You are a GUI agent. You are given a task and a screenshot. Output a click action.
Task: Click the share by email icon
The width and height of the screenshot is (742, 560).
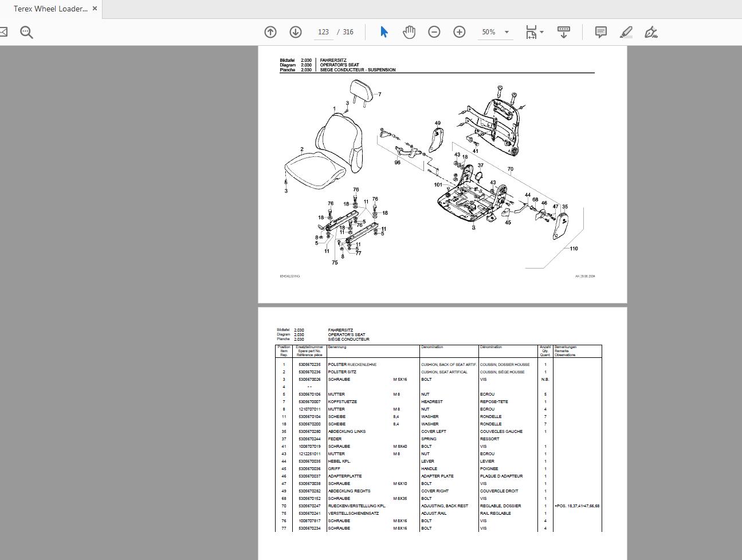pos(4,32)
